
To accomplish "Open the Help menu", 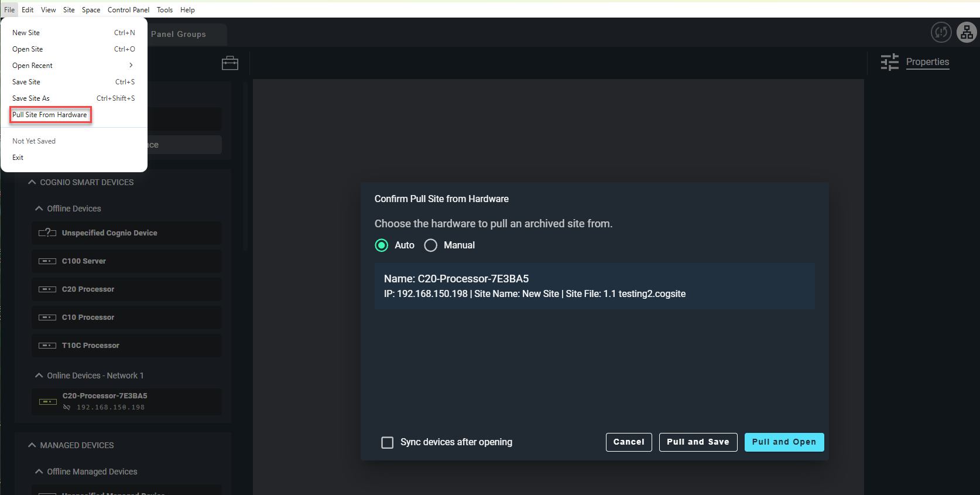I will (187, 10).
